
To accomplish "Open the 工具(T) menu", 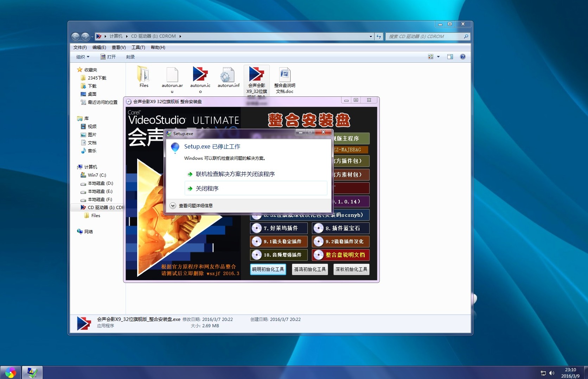I will pyautogui.click(x=138, y=48).
